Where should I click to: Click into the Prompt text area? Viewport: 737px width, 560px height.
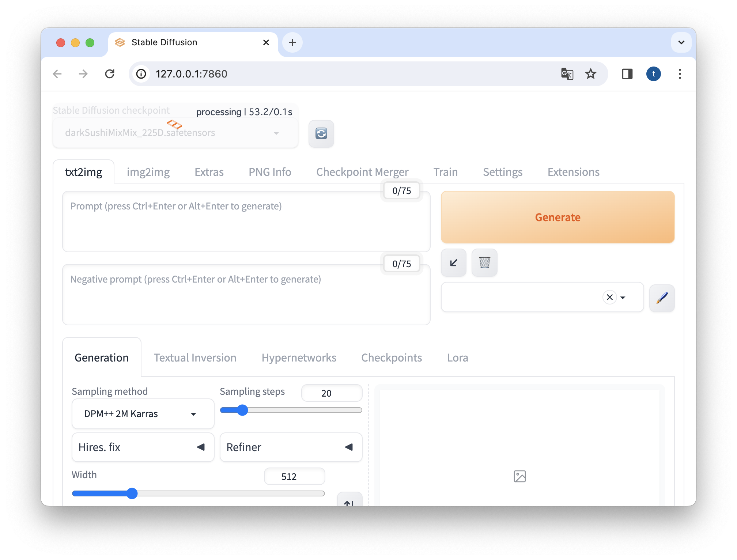246,222
